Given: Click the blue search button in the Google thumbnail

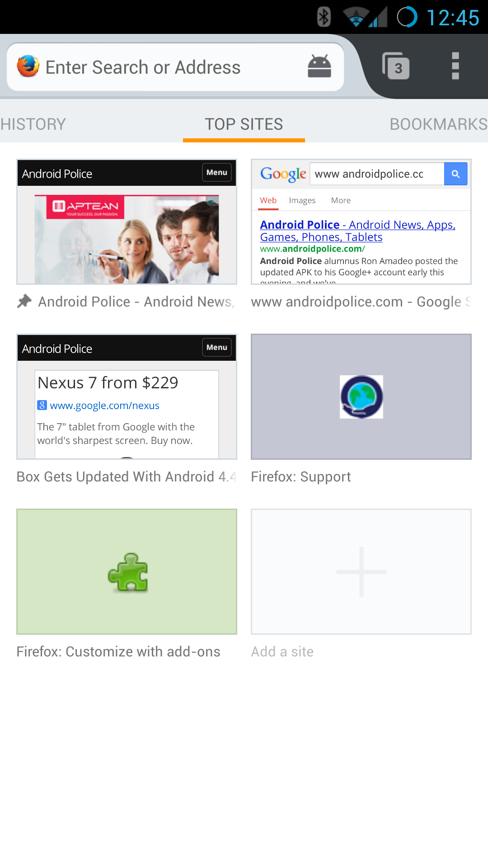Looking at the screenshot, I should 455,174.
